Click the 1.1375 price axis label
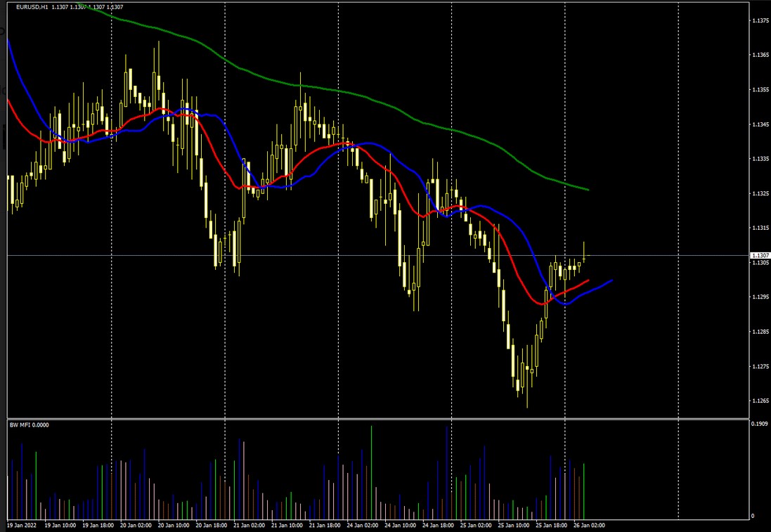This screenshot has height=532, width=771. (760, 20)
